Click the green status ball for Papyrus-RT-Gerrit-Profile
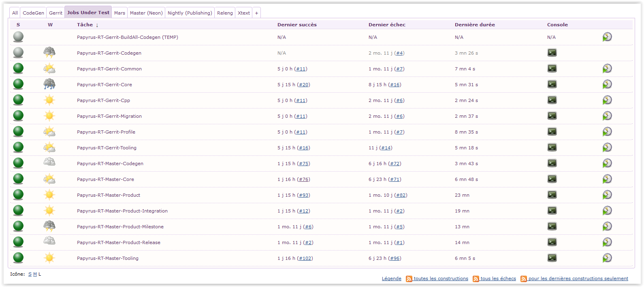644x287 pixels. click(18, 131)
